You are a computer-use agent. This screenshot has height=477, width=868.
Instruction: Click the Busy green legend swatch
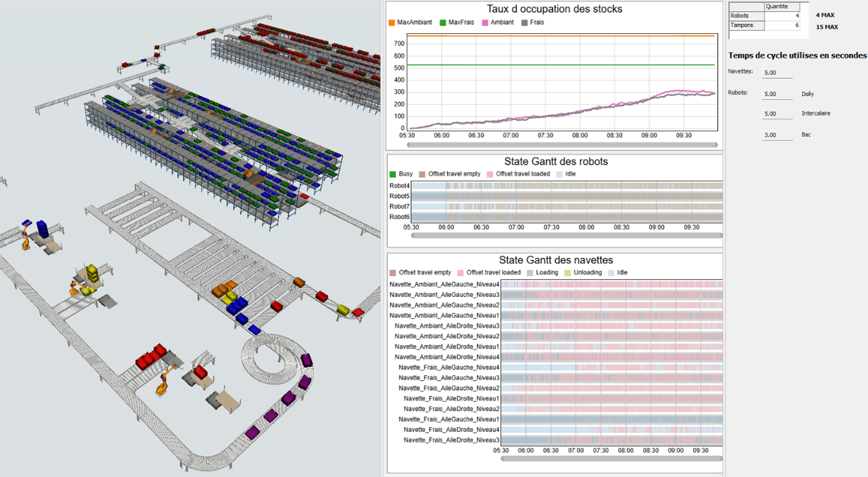[x=393, y=174]
